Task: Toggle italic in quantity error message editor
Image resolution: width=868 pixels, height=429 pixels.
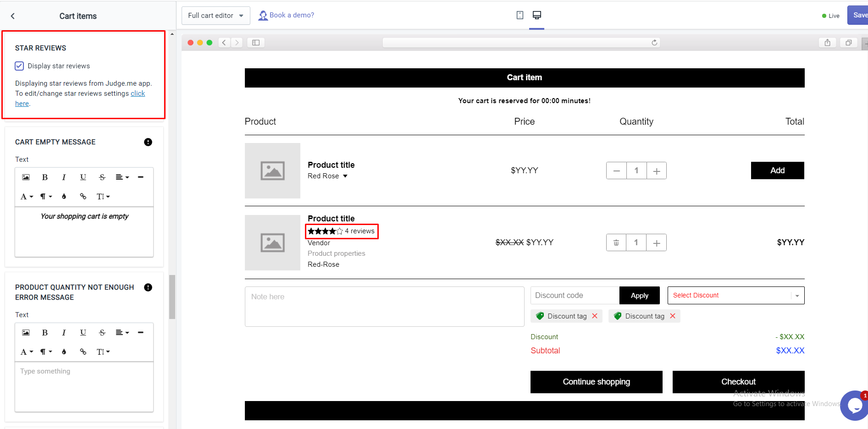Action: tap(64, 333)
